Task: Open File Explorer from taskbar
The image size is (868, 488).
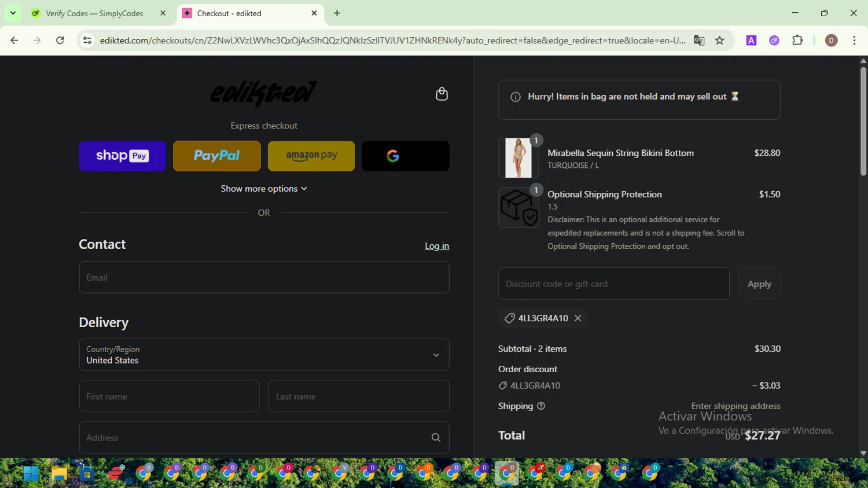Action: (x=59, y=474)
